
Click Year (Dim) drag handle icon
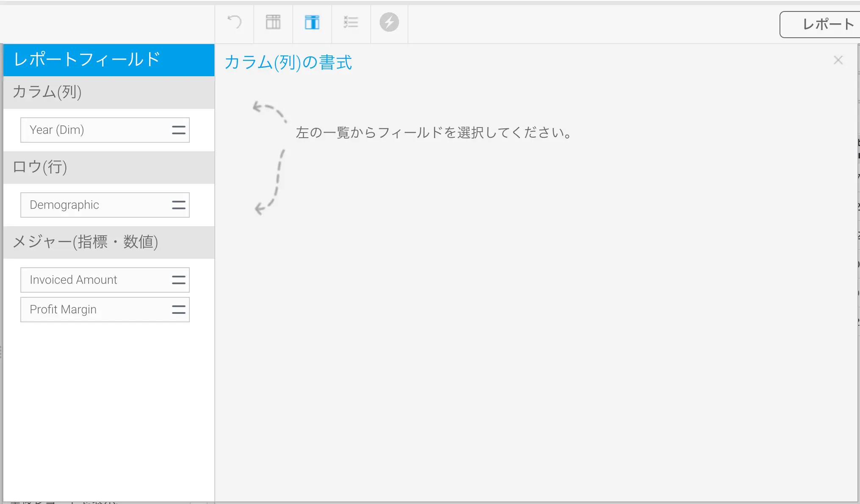click(178, 130)
